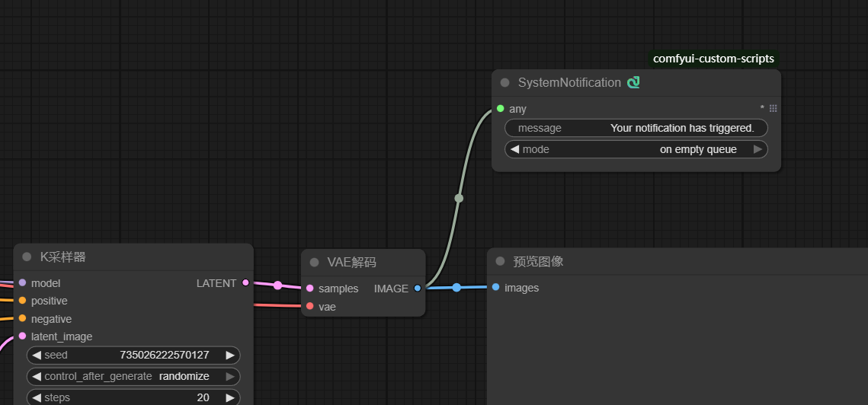Viewport: 868px width, 405px height.
Task: Click the comfyui-custom-scripts label badge
Action: [713, 59]
